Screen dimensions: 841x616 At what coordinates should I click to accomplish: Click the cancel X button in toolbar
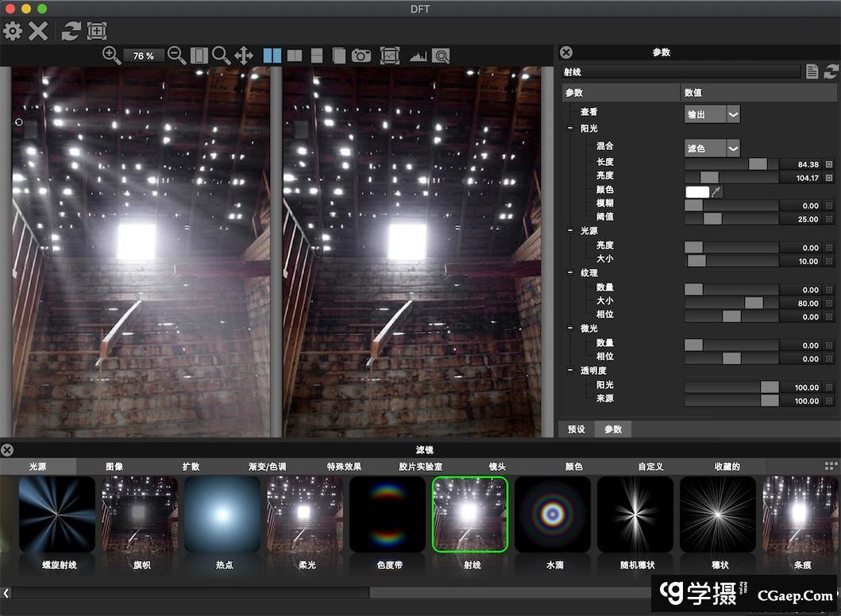pos(38,32)
